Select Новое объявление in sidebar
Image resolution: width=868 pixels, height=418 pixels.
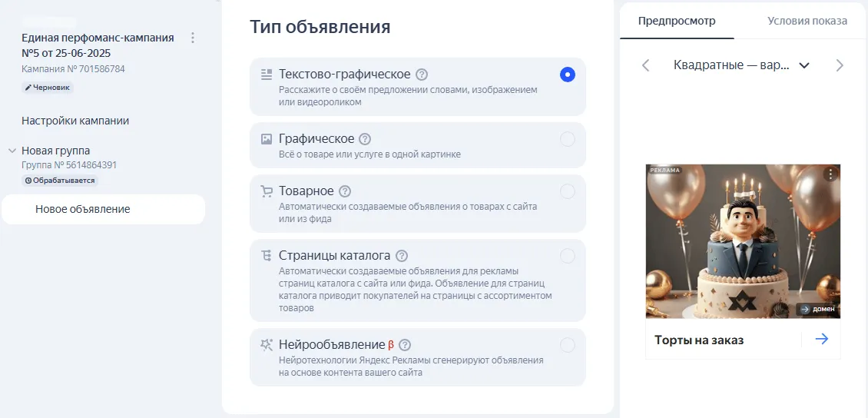(83, 209)
